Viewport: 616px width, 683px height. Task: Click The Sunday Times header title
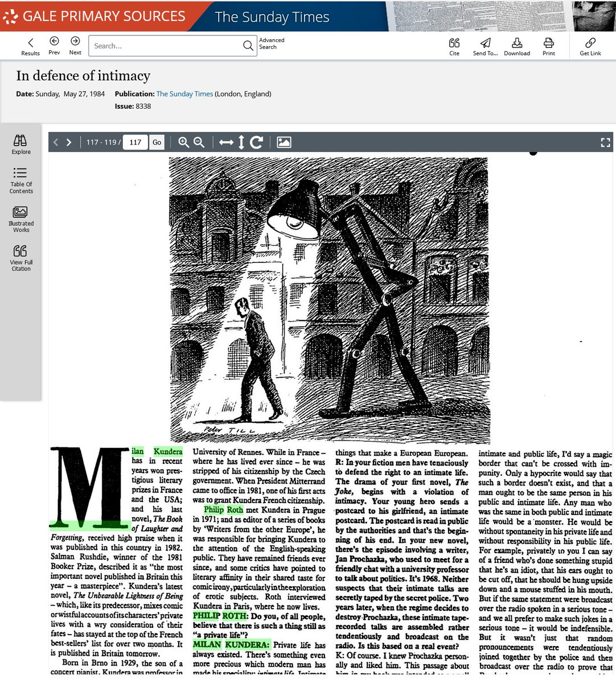[x=272, y=17]
